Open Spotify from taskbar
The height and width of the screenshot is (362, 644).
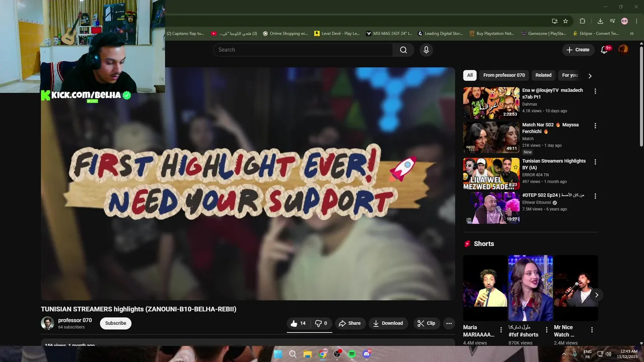[352, 354]
